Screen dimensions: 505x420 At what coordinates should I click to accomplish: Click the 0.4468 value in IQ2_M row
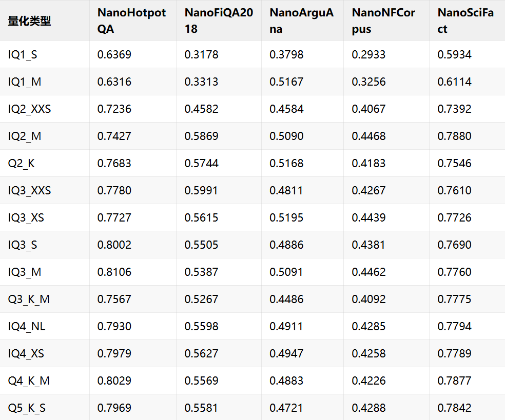coord(368,136)
